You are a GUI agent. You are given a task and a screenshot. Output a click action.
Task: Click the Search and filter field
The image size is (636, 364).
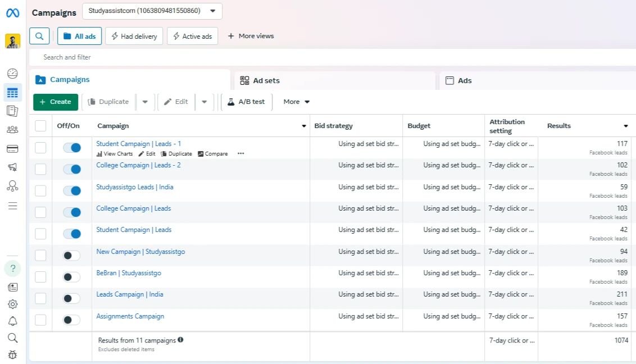click(x=333, y=57)
